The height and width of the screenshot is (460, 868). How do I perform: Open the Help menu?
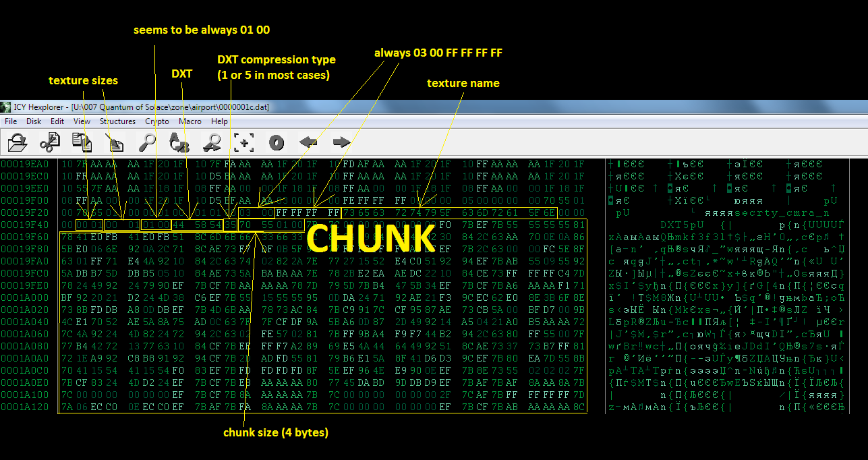point(219,121)
